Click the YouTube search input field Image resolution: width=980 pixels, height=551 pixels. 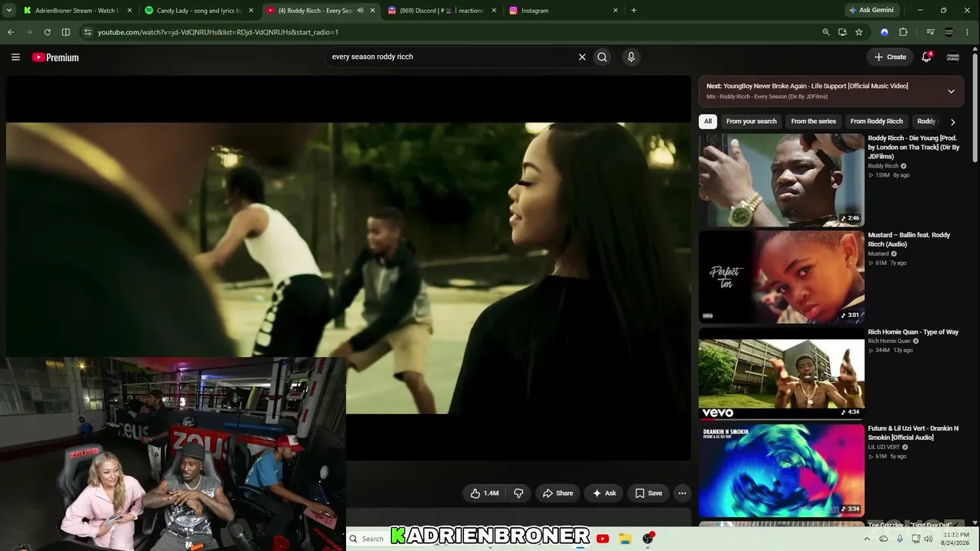[452, 57]
